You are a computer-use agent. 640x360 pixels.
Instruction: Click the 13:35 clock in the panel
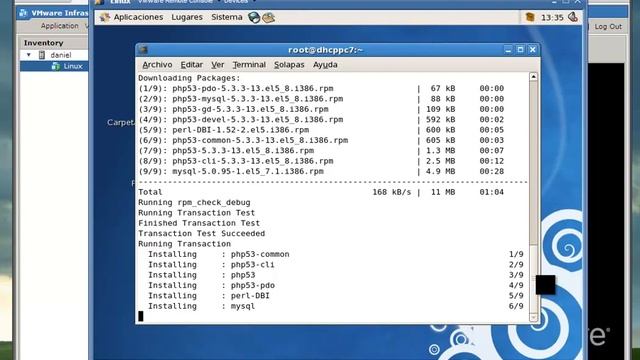pyautogui.click(x=552, y=18)
